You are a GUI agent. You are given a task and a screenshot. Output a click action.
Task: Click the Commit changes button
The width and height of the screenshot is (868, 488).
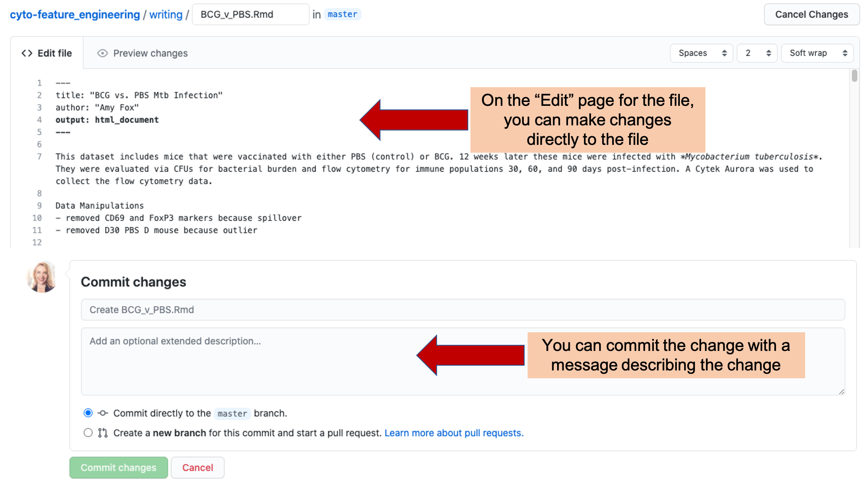(x=119, y=467)
